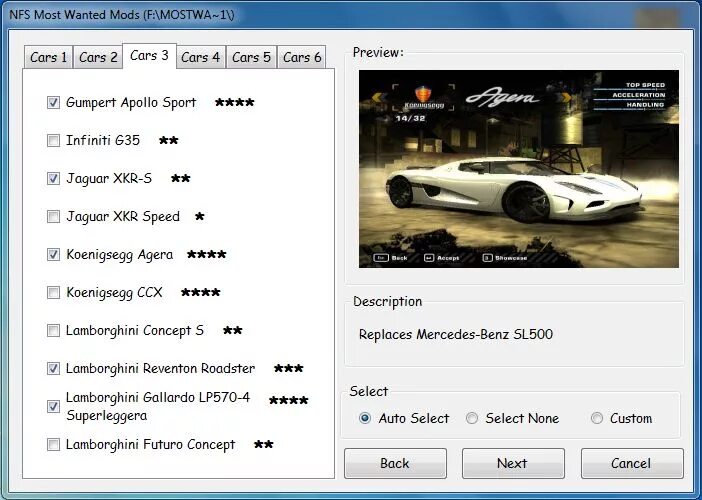Click the Accept prompt in preview
The height and width of the screenshot is (500, 702).
coord(442,258)
